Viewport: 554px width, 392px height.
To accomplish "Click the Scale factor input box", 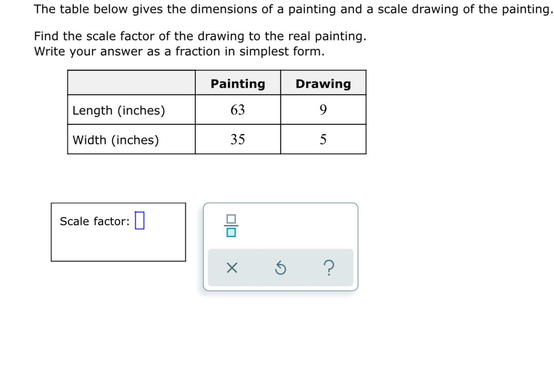I will coord(140,221).
